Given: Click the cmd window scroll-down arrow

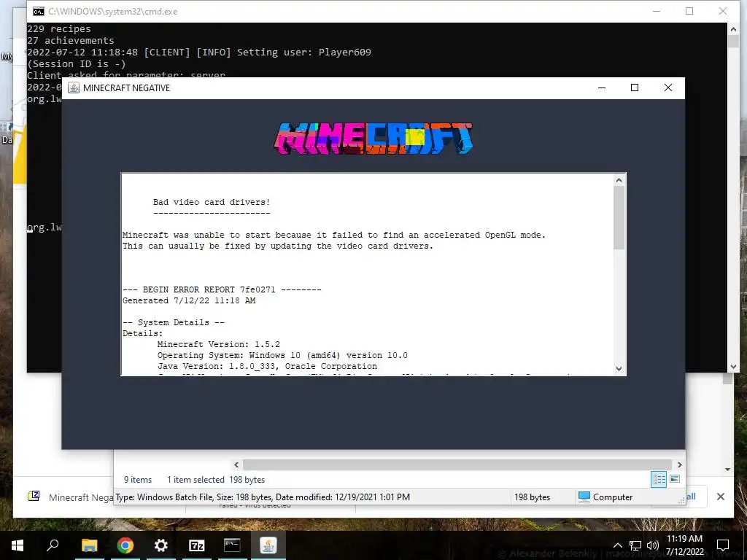Looking at the screenshot, I should tap(733, 367).
